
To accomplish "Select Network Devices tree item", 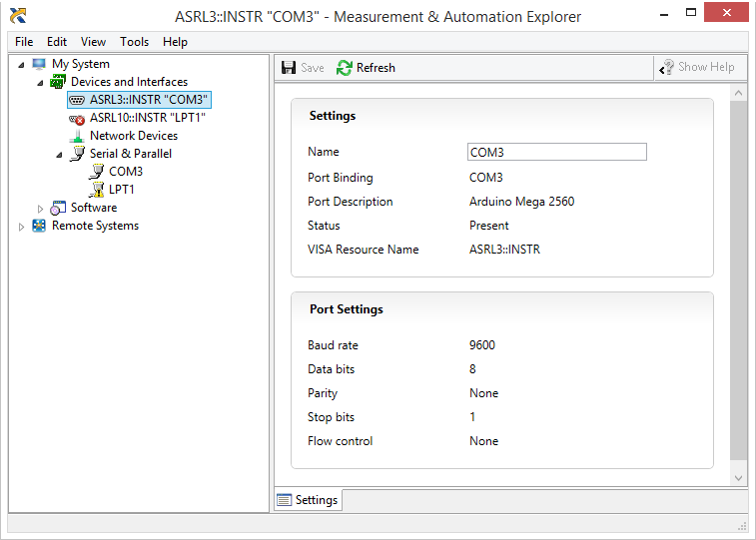I will point(134,136).
